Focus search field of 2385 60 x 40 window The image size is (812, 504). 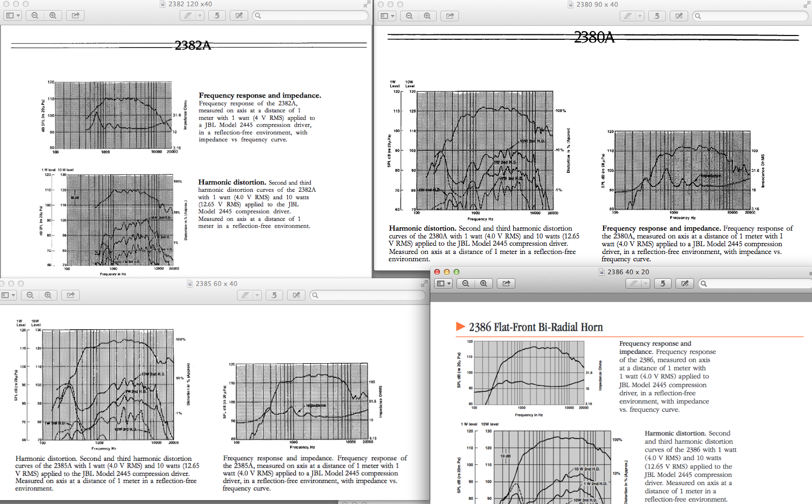pyautogui.click(x=368, y=295)
